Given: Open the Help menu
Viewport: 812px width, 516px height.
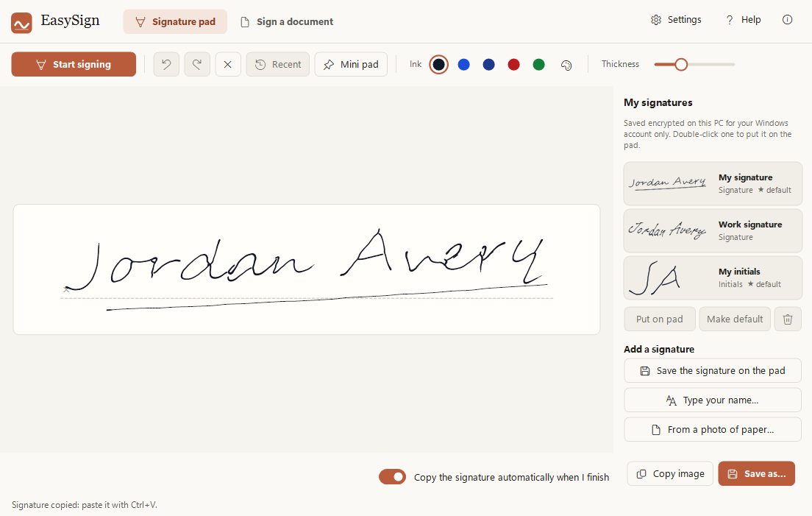Looking at the screenshot, I should 743,20.
